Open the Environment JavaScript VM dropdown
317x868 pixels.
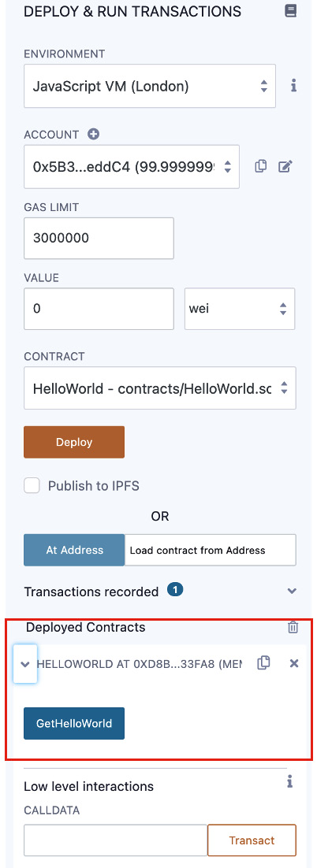[x=150, y=86]
